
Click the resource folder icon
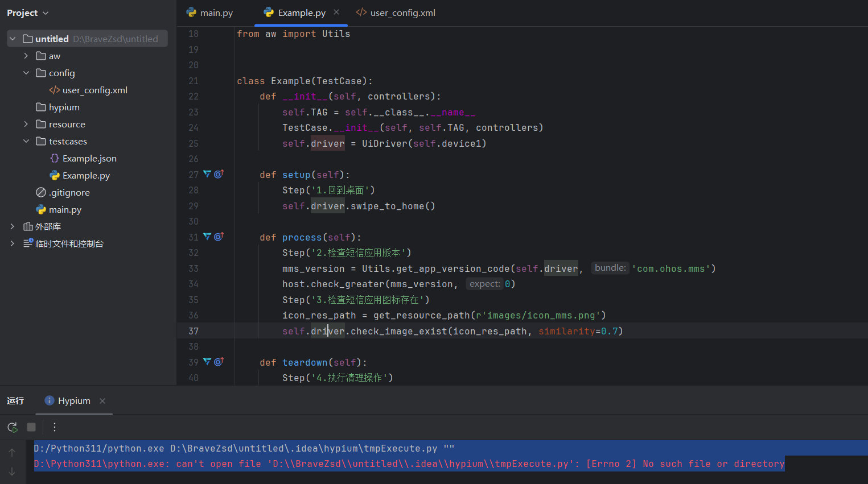click(x=41, y=124)
